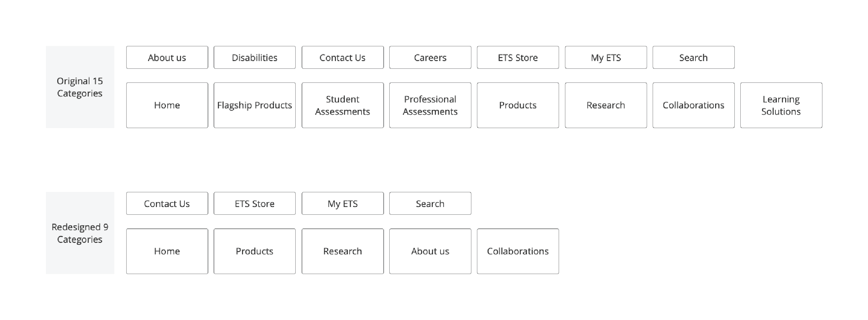Open Home in the Original 15 Categories group
Image resolution: width=868 pixels, height=320 pixels.
[167, 105]
